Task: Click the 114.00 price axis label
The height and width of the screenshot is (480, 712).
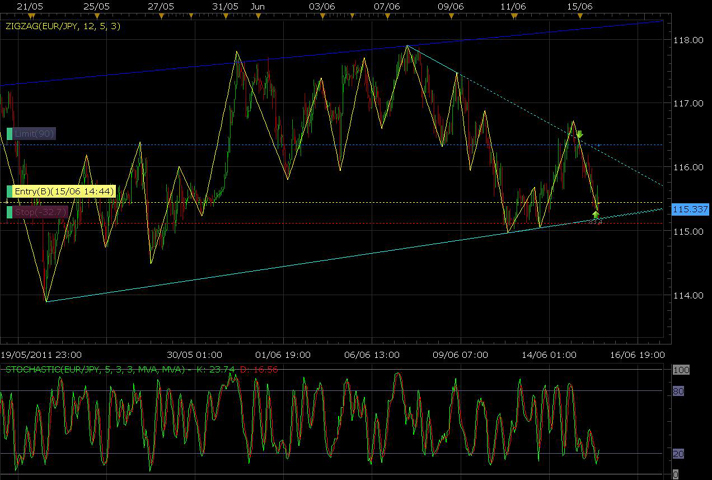Action: 686,296
